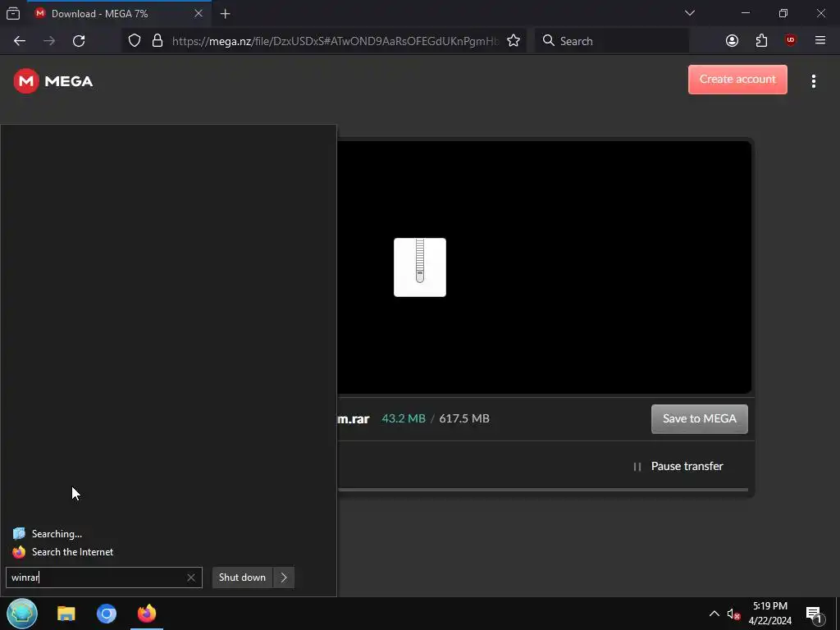Open File Explorer from the taskbar

66,614
